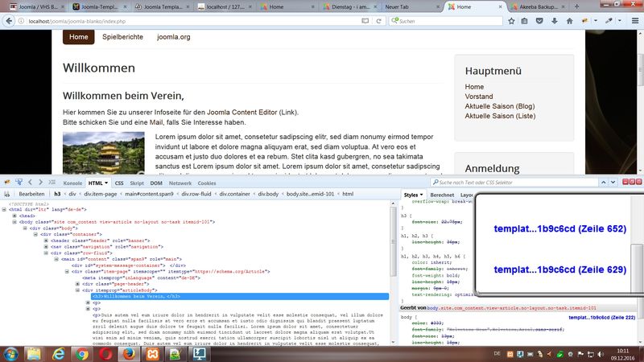Open the downloads arrow icon
644x362 pixels.
(x=552, y=21)
